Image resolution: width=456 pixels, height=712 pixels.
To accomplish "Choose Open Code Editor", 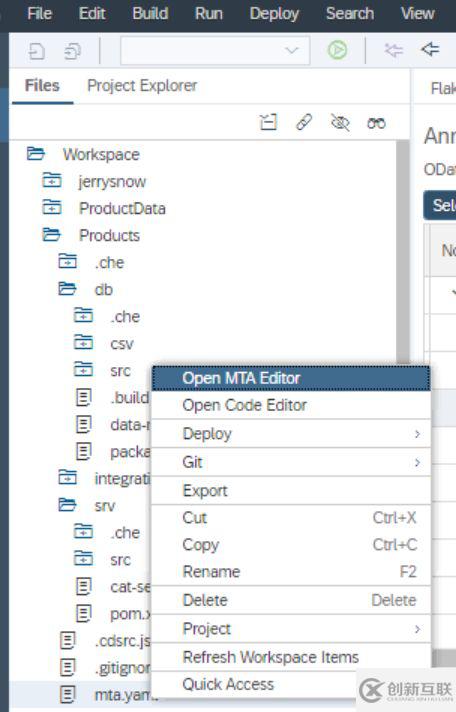I will point(291,405).
